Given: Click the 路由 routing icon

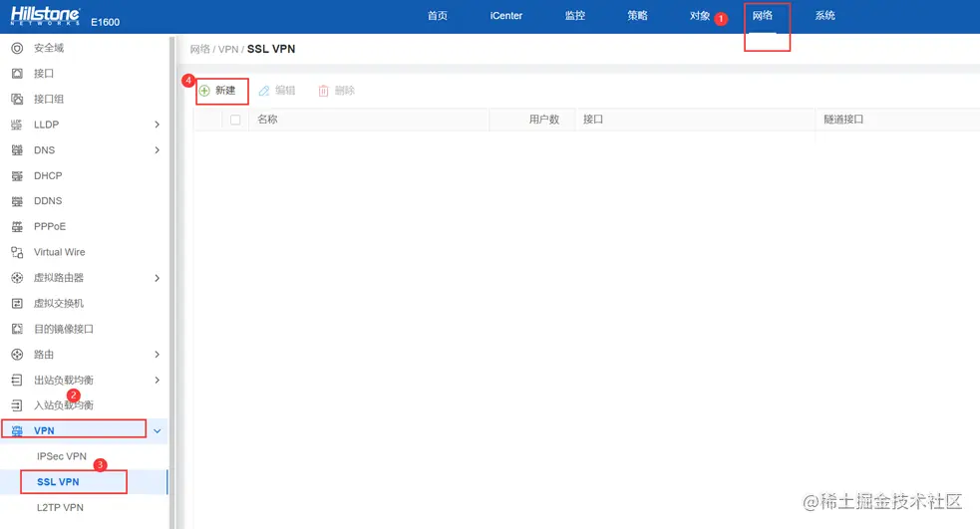Looking at the screenshot, I should point(17,355).
